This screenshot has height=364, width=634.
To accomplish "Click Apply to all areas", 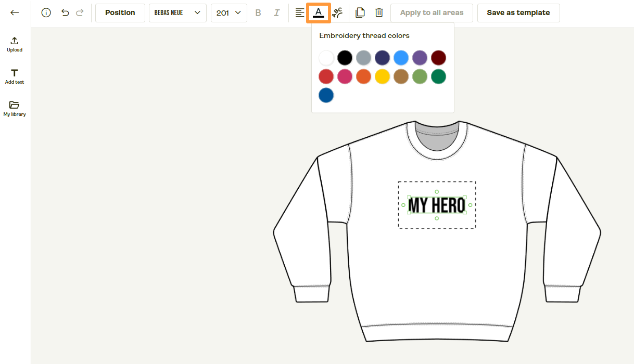I will coord(432,12).
